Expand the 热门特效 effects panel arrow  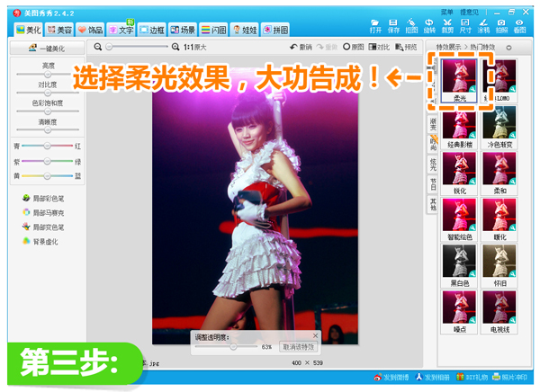508,46
